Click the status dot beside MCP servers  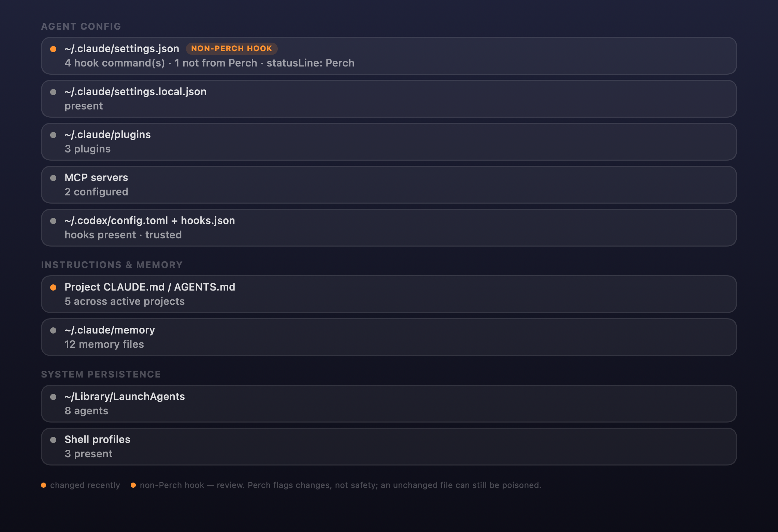[x=53, y=178]
